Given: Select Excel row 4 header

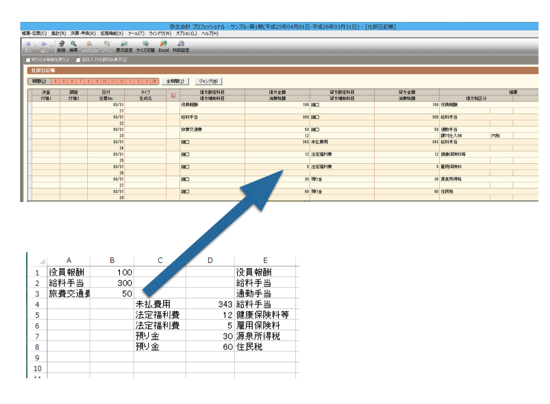Looking at the screenshot, I should (x=37, y=304).
